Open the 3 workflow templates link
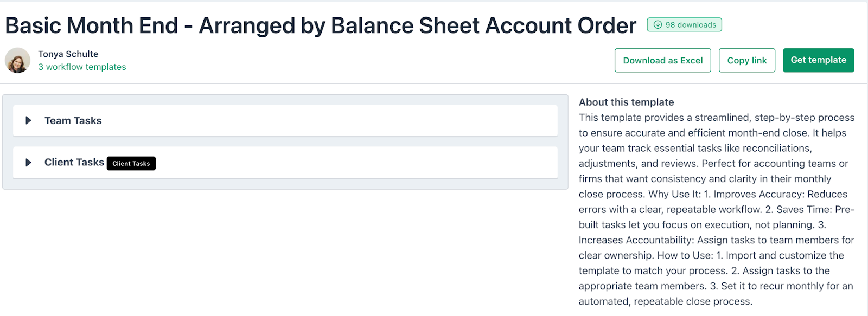The height and width of the screenshot is (316, 868). 82,67
